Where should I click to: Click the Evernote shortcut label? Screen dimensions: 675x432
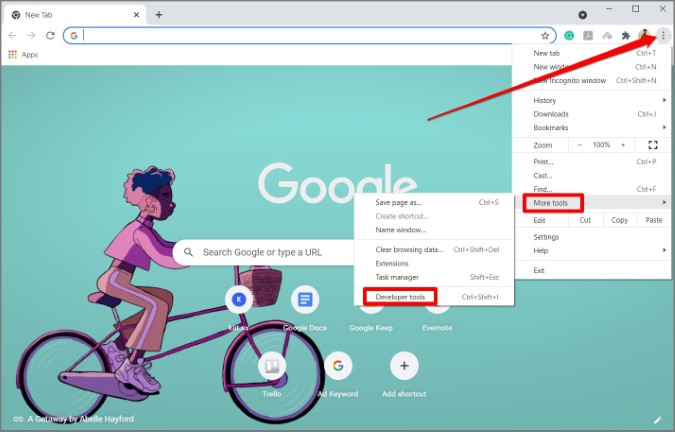coord(437,328)
